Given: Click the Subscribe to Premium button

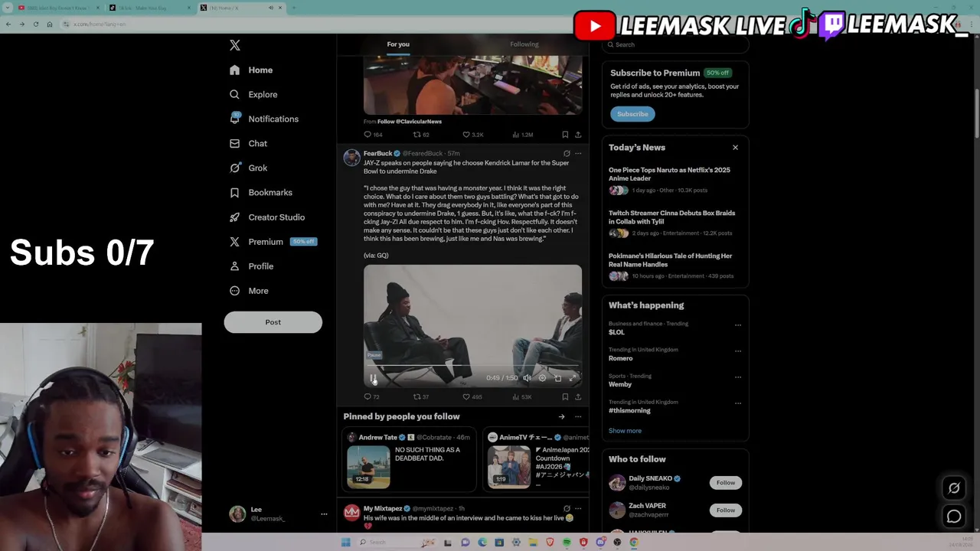Looking at the screenshot, I should click(632, 114).
